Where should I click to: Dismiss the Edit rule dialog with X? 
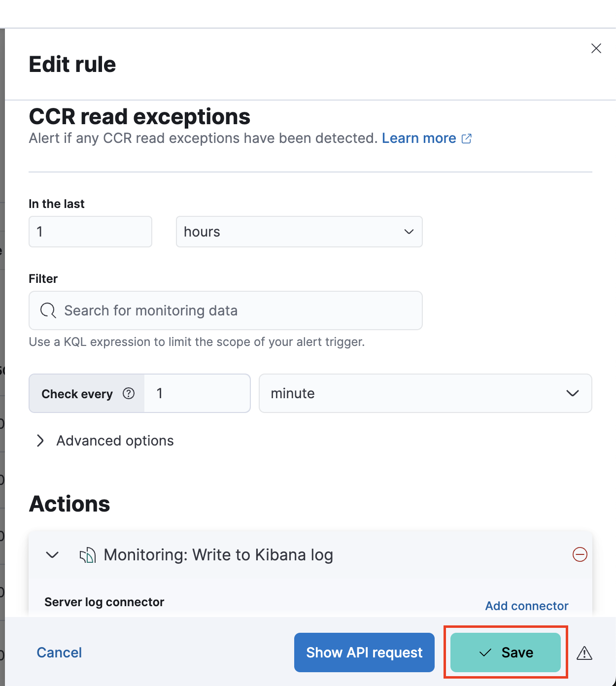(596, 48)
